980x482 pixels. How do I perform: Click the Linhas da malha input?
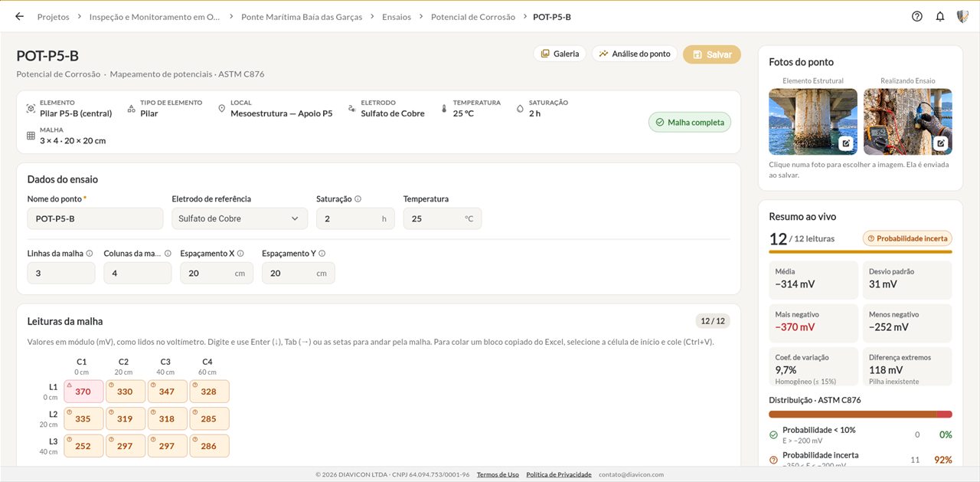point(61,273)
